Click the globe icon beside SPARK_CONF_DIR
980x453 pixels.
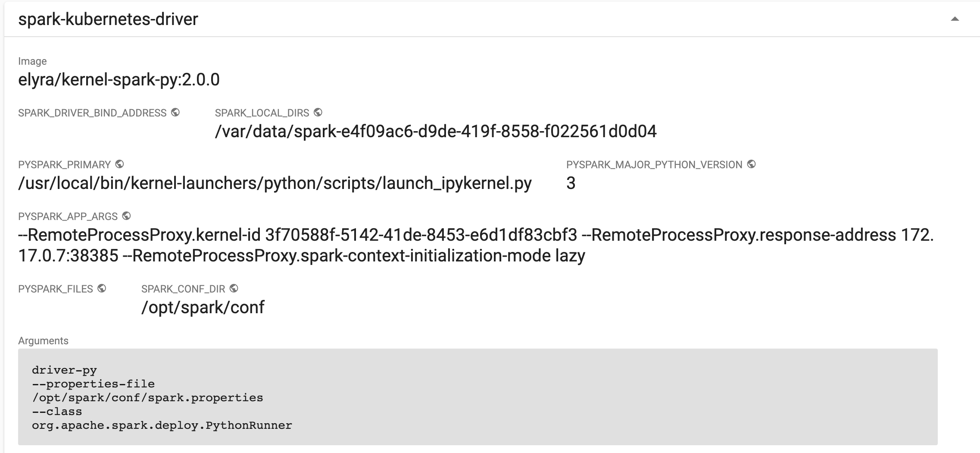[x=234, y=288]
